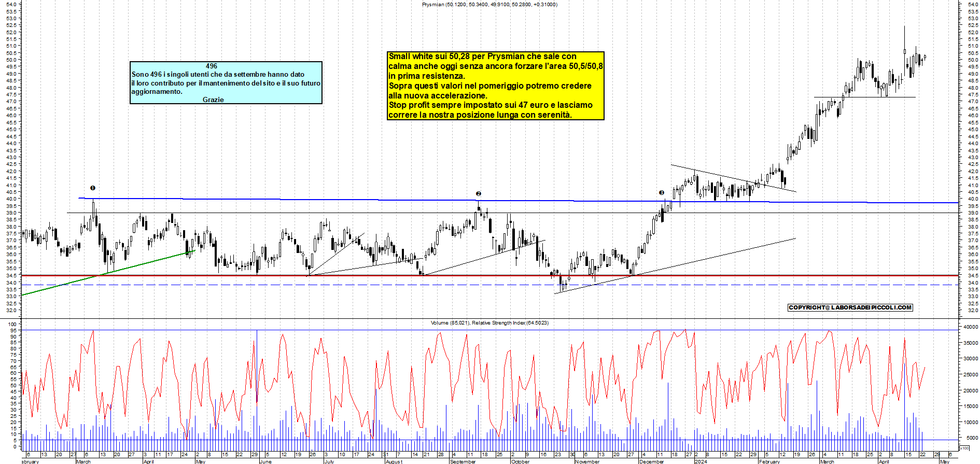The height and width of the screenshot is (464, 980).
Task: Click the '2024' year label on the date axis
Action: tap(701, 461)
